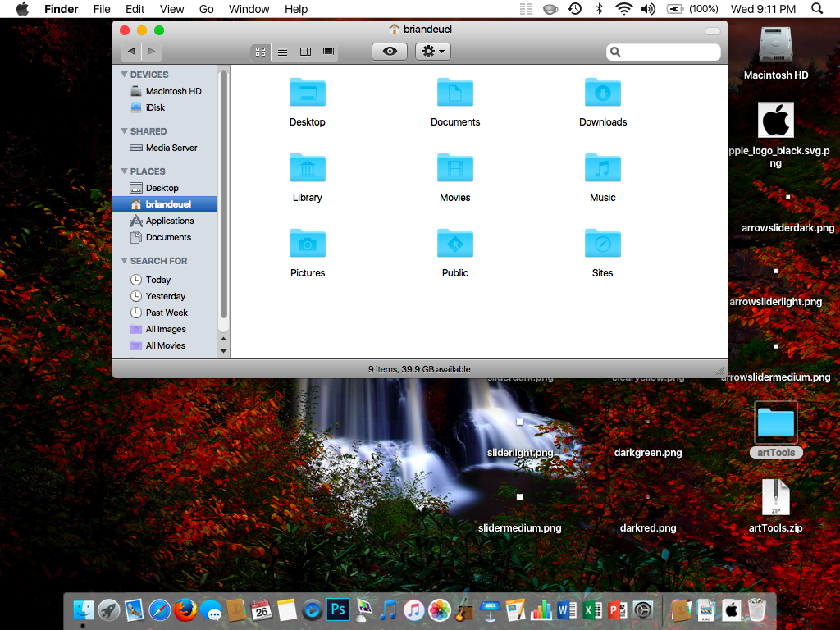Image resolution: width=840 pixels, height=630 pixels.
Task: Open Firefox from the Dock
Action: [185, 609]
